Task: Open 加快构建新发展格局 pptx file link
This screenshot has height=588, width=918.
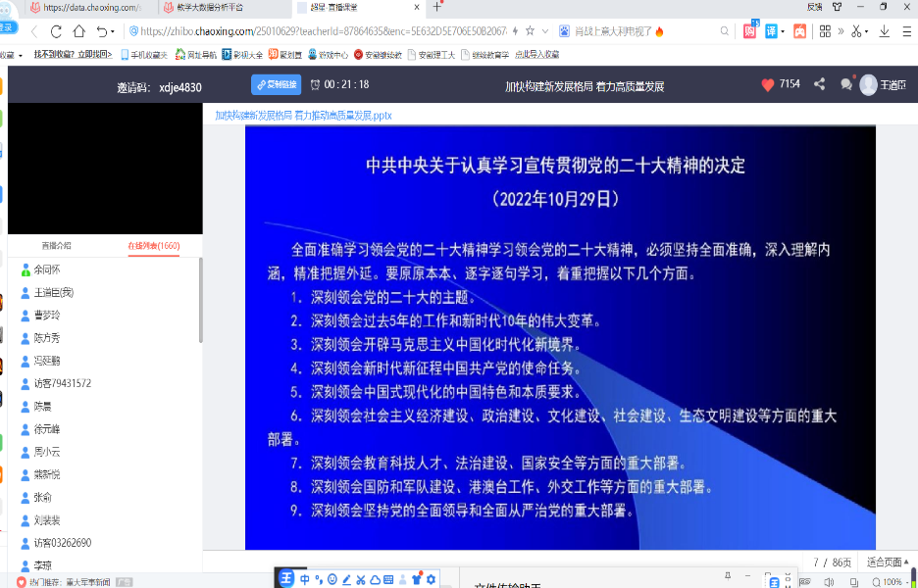Action: [x=303, y=115]
